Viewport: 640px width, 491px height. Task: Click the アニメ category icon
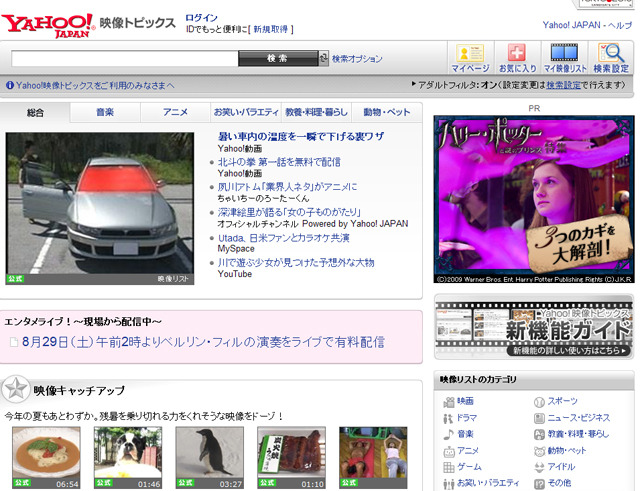click(x=449, y=451)
